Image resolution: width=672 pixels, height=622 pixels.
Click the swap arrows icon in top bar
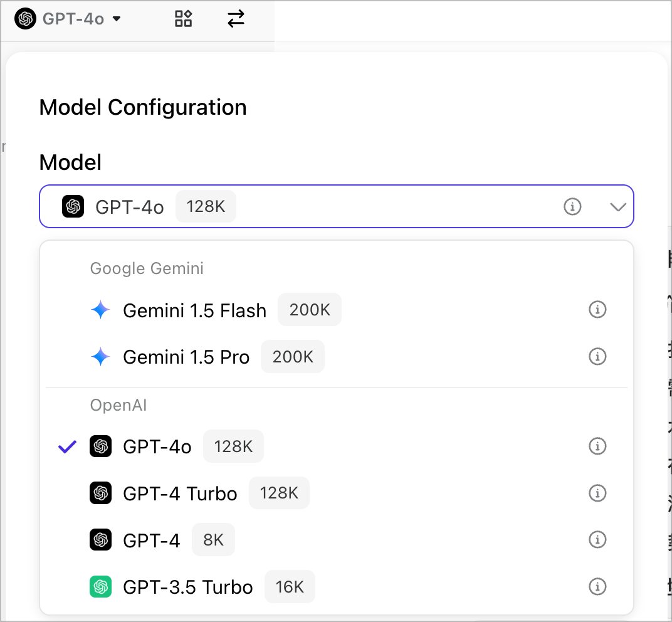click(236, 19)
